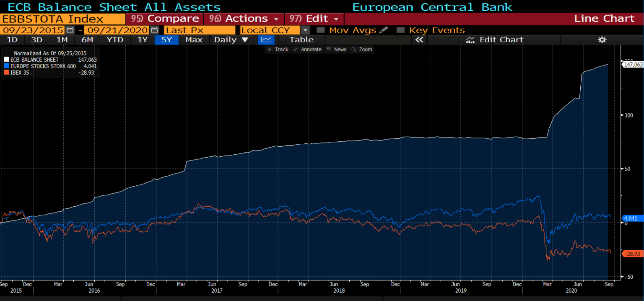Show the Max range tab
This screenshot has height=301, width=644.
[x=194, y=40]
